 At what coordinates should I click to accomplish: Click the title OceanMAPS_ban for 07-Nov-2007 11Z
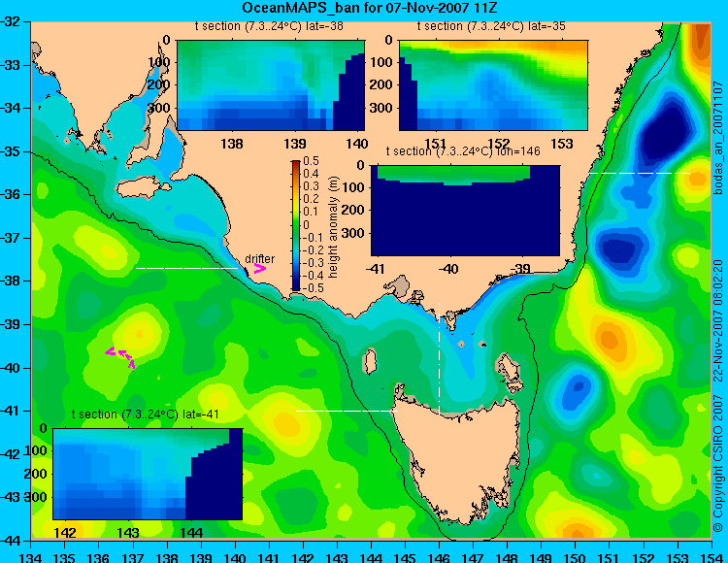pos(370,8)
